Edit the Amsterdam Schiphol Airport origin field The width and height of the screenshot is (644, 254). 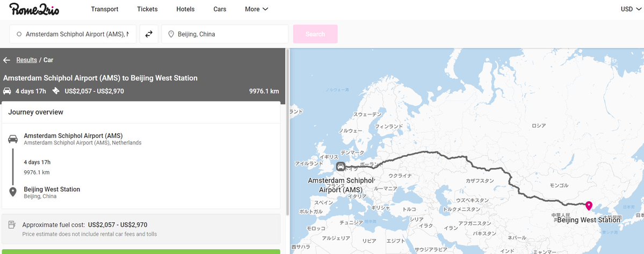pyautogui.click(x=73, y=34)
